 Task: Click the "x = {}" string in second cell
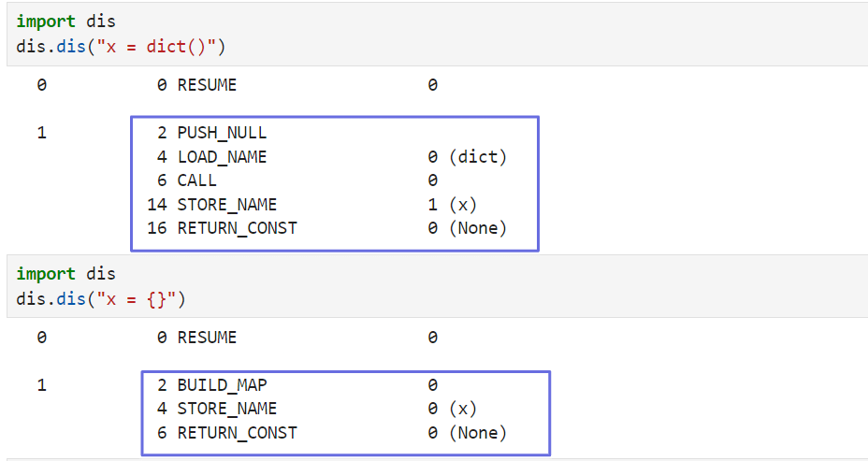[137, 299]
